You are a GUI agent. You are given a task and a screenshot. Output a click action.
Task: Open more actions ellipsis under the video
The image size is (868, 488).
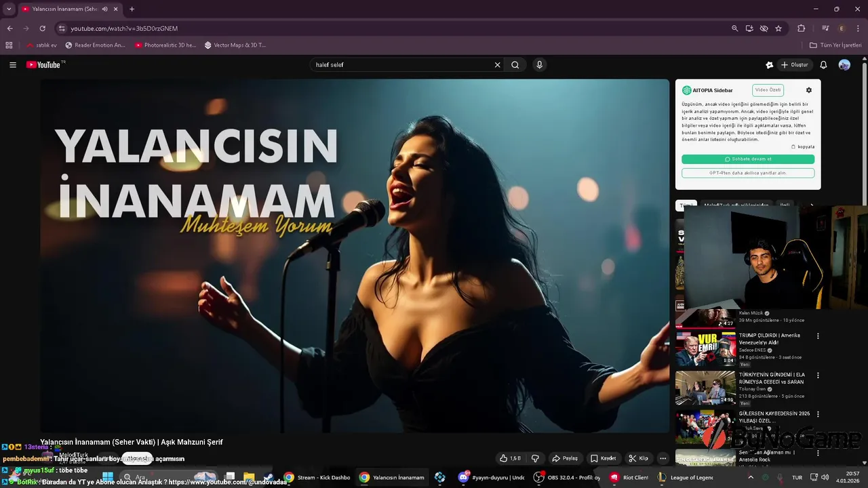[x=663, y=458]
